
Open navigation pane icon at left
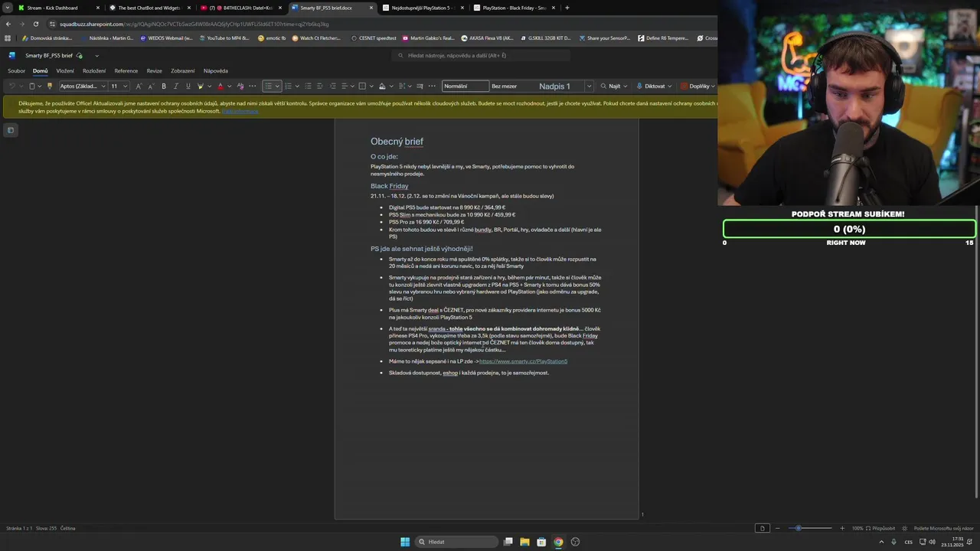click(x=11, y=130)
